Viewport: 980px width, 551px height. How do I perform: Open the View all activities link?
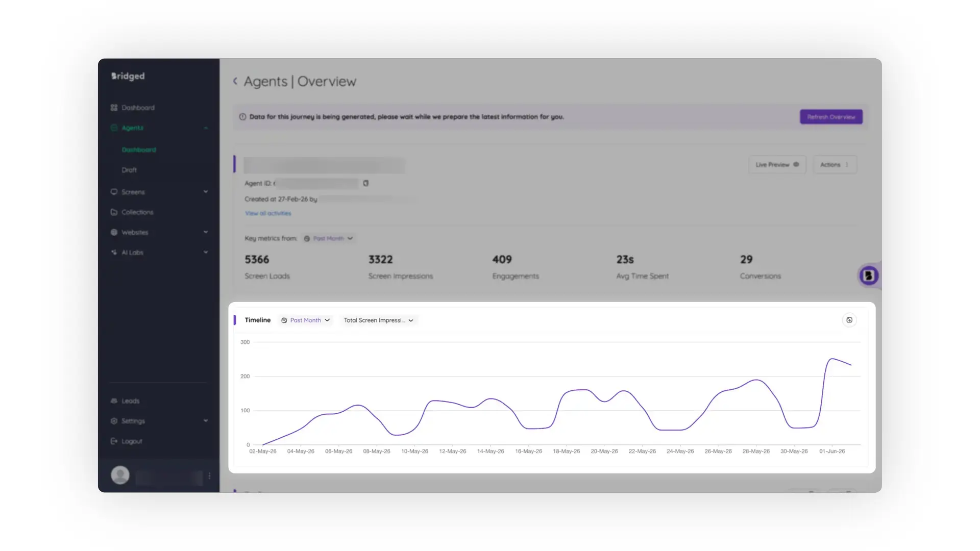point(268,213)
